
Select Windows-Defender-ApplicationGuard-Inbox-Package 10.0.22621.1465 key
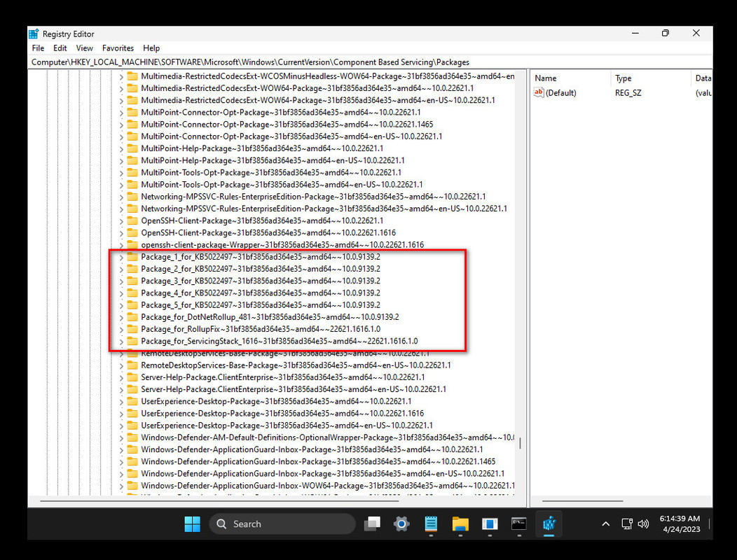click(318, 461)
